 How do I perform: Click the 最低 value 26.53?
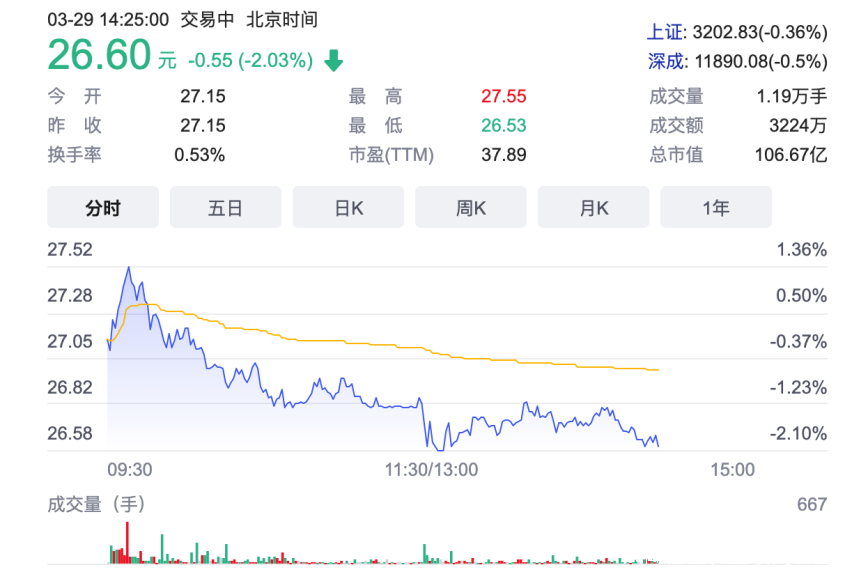pos(503,126)
